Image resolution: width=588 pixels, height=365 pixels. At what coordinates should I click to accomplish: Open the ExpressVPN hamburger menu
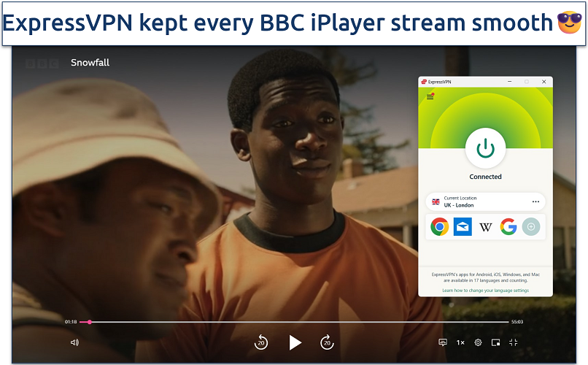pos(430,96)
